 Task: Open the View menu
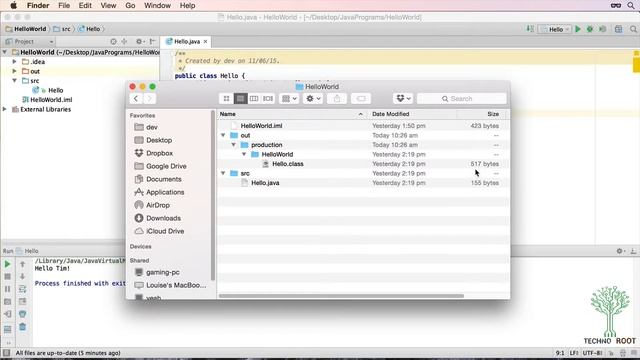point(108,6)
